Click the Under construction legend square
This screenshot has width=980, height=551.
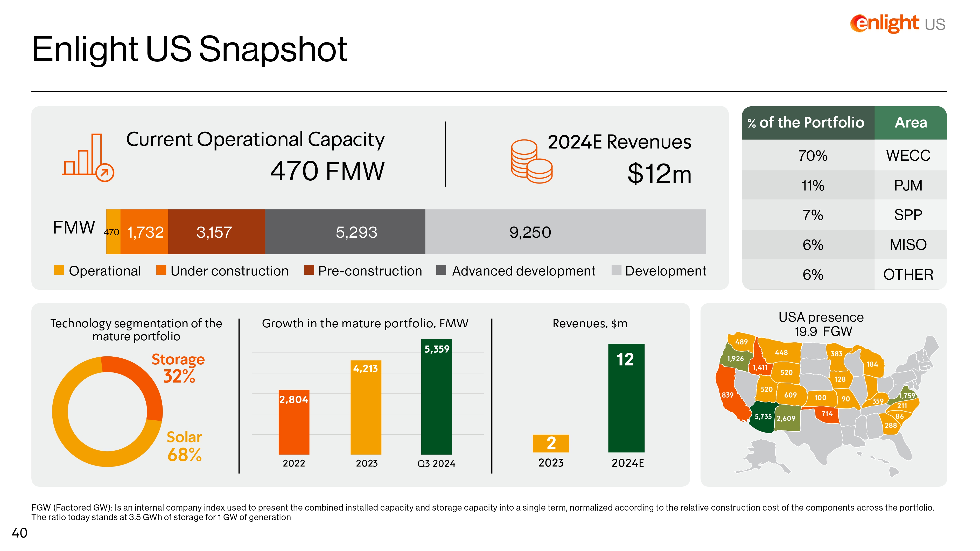[x=161, y=270]
